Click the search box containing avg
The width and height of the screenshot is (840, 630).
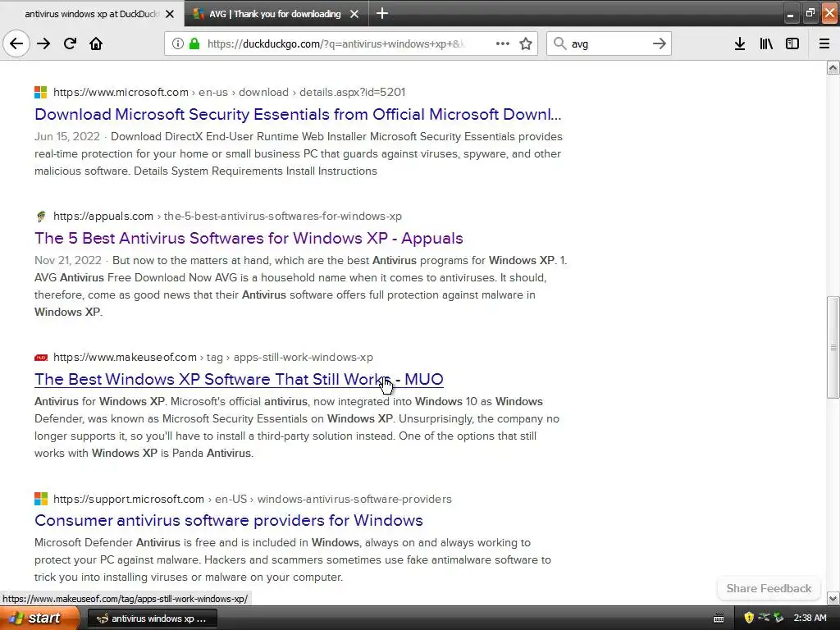(609, 43)
